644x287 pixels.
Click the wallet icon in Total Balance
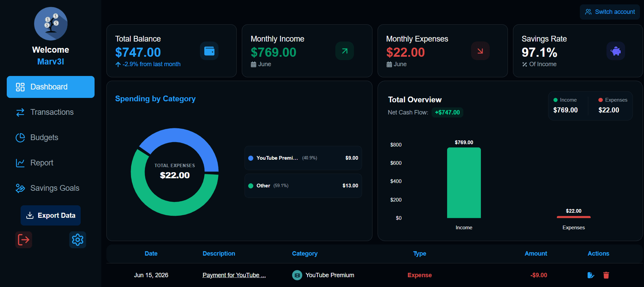click(x=209, y=51)
